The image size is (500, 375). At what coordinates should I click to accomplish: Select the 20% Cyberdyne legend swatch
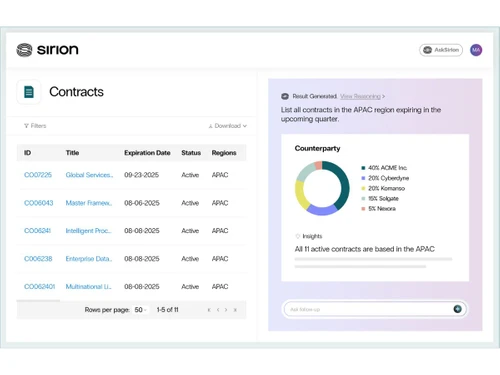click(x=363, y=178)
